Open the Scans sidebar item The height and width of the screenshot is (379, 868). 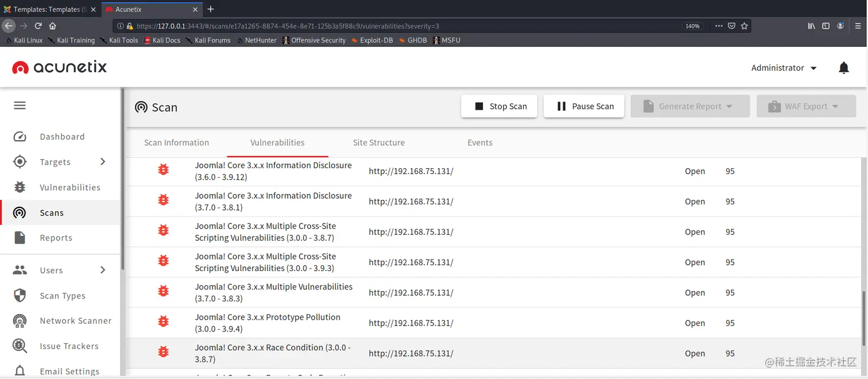pos(60,212)
